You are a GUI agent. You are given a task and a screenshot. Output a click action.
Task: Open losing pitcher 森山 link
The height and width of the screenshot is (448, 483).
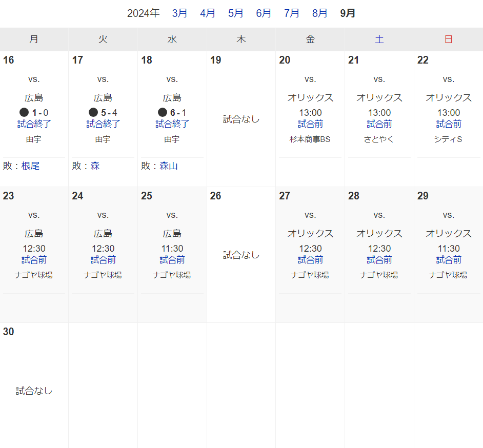pyautogui.click(x=169, y=166)
